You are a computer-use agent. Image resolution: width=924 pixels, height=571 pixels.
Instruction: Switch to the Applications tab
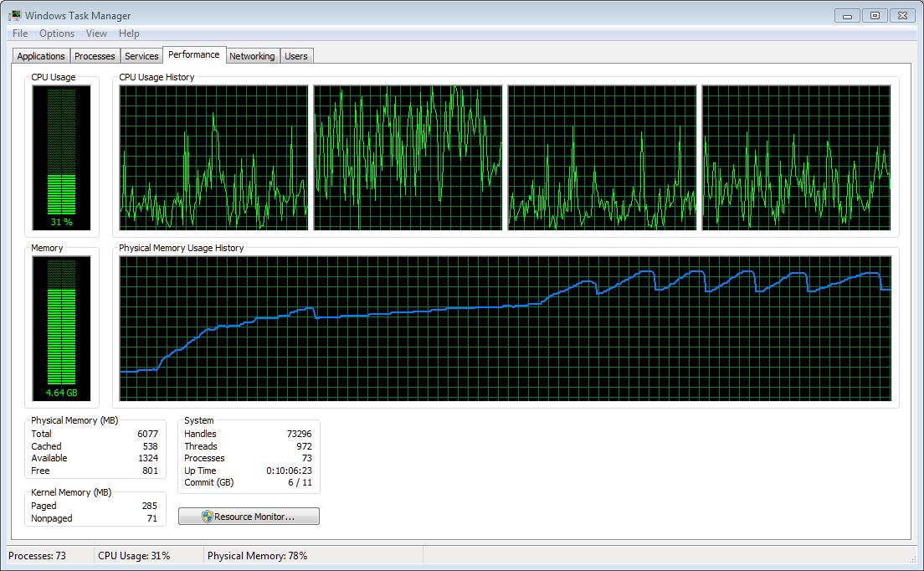(41, 56)
